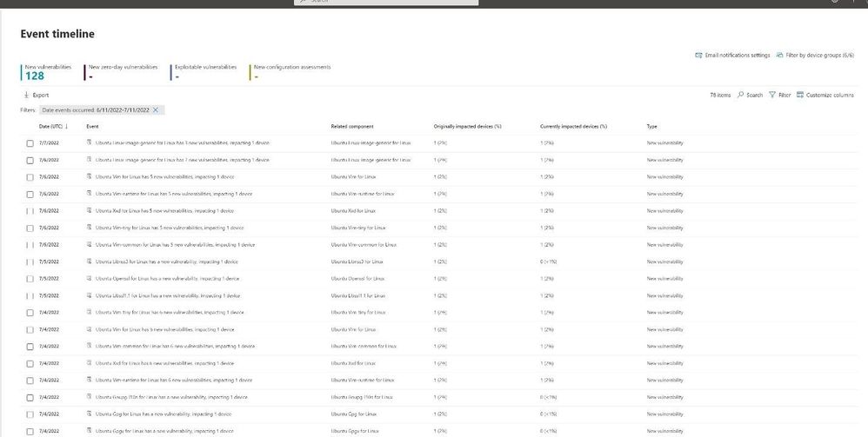Sort by Type column header
Screen dimensions: 868x437
651,126
